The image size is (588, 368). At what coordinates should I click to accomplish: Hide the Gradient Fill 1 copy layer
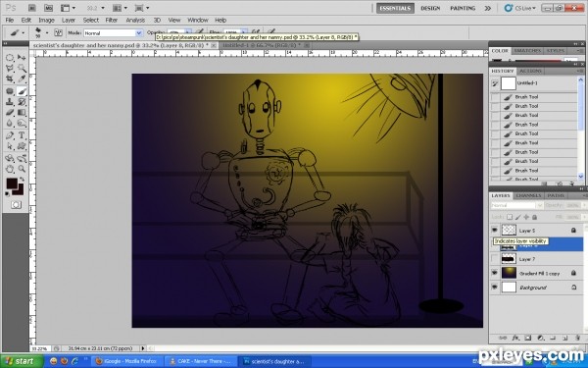[x=495, y=273]
